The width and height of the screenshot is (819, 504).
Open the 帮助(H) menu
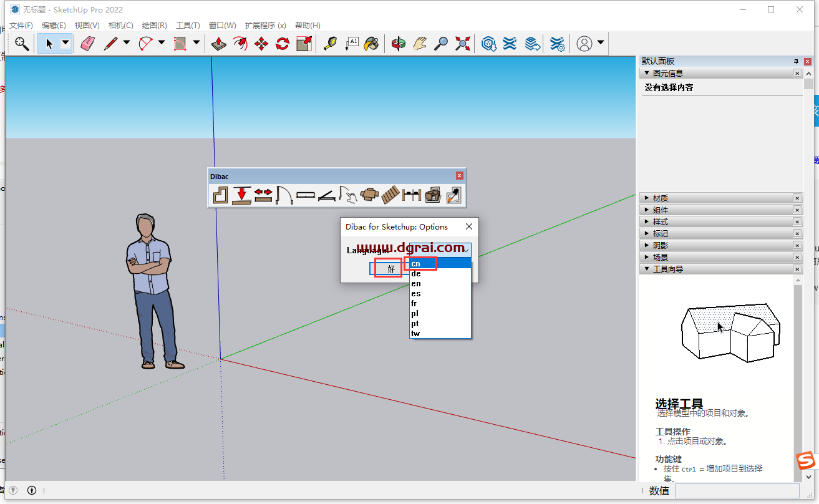point(308,26)
